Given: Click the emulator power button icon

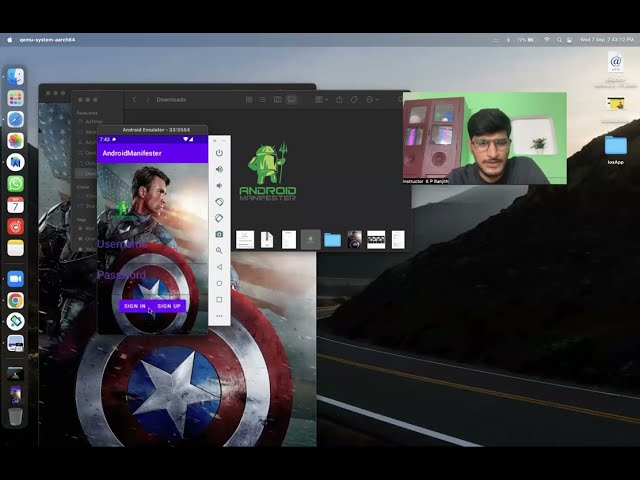Looking at the screenshot, I should point(219,153).
